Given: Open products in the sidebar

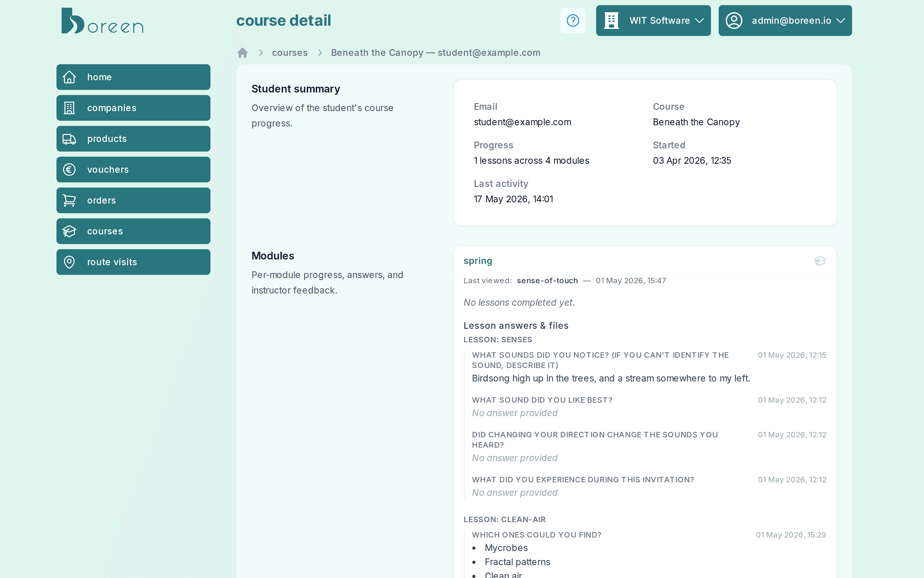Looking at the screenshot, I should [x=133, y=139].
